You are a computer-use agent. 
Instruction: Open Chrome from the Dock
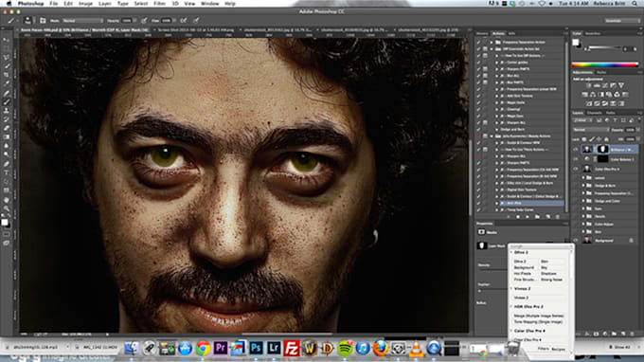click(x=203, y=349)
